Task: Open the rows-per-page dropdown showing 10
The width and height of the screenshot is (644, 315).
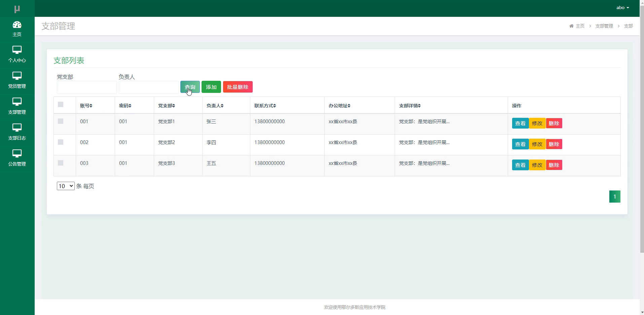Action: tap(66, 186)
